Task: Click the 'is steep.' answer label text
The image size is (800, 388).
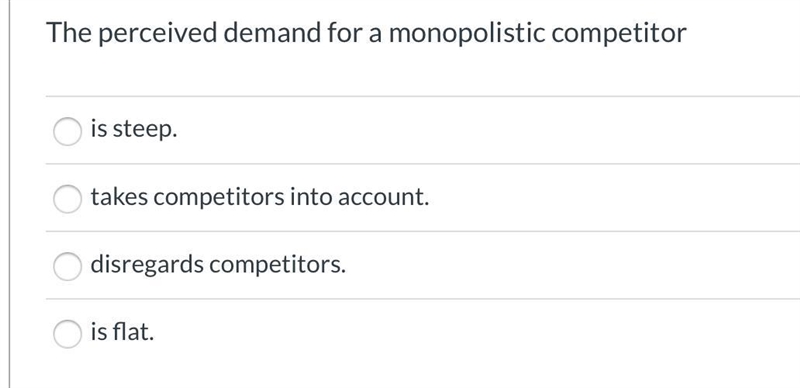Action: coord(134,129)
